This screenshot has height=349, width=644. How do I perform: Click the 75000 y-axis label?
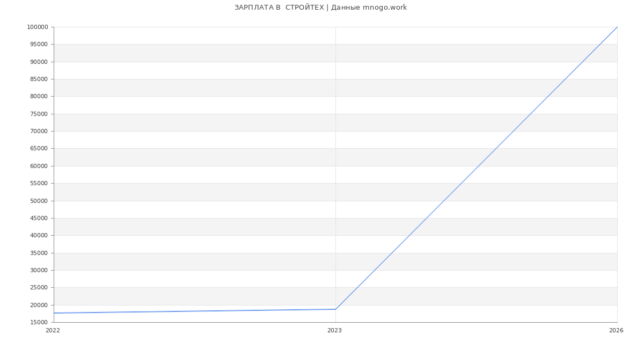pos(39,114)
